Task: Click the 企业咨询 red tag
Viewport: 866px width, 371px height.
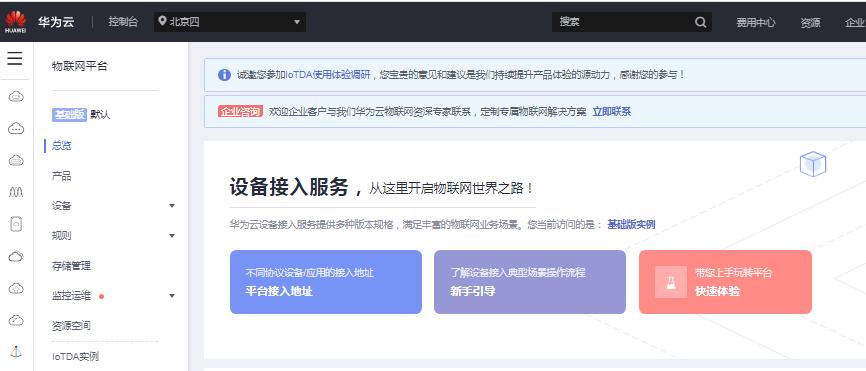Action: click(x=240, y=112)
